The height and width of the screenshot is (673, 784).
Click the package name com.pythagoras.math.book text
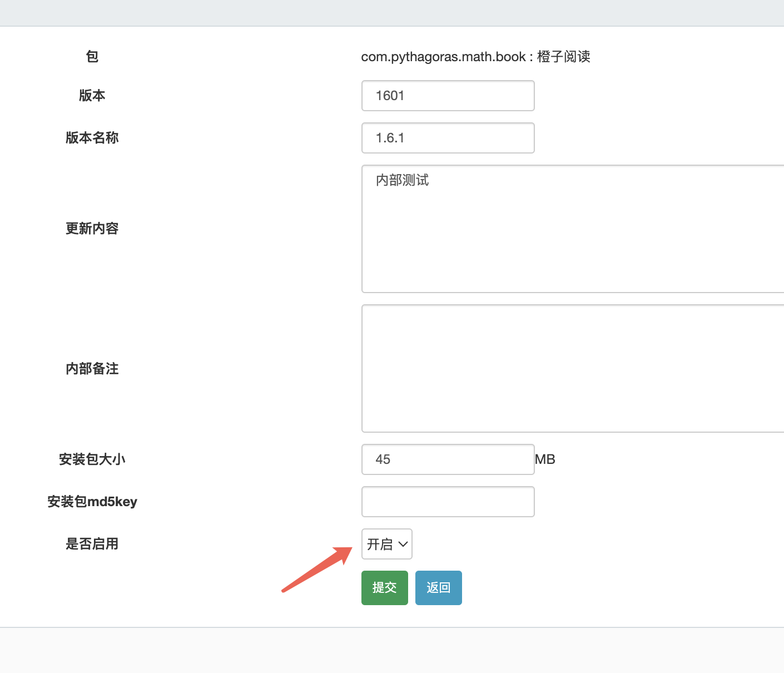(443, 57)
